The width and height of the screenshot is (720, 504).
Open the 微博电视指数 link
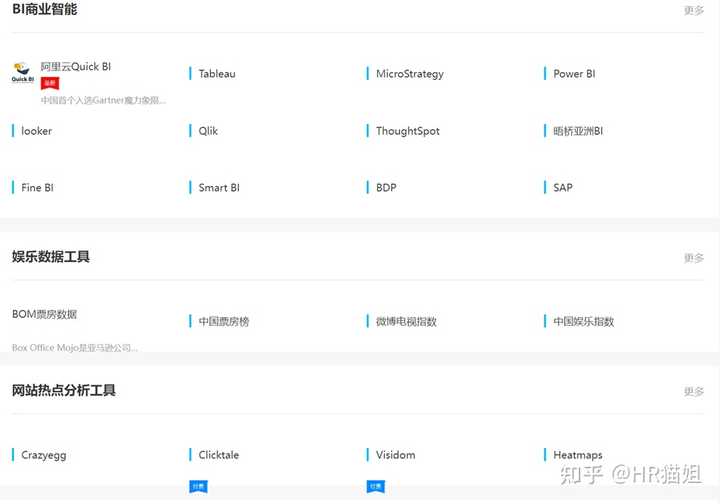tap(406, 321)
